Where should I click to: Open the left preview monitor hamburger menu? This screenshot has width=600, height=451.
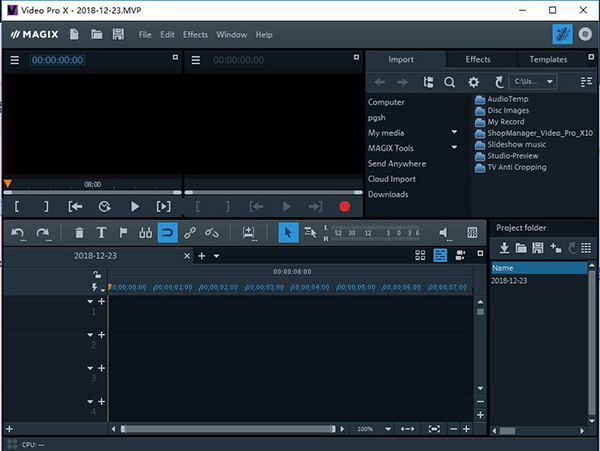15,60
